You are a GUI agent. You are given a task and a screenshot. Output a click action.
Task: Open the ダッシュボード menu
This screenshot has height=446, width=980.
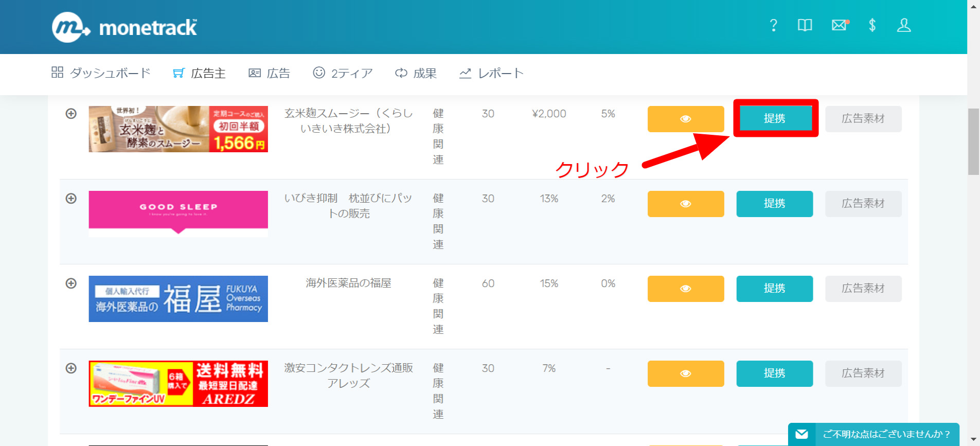tap(101, 73)
